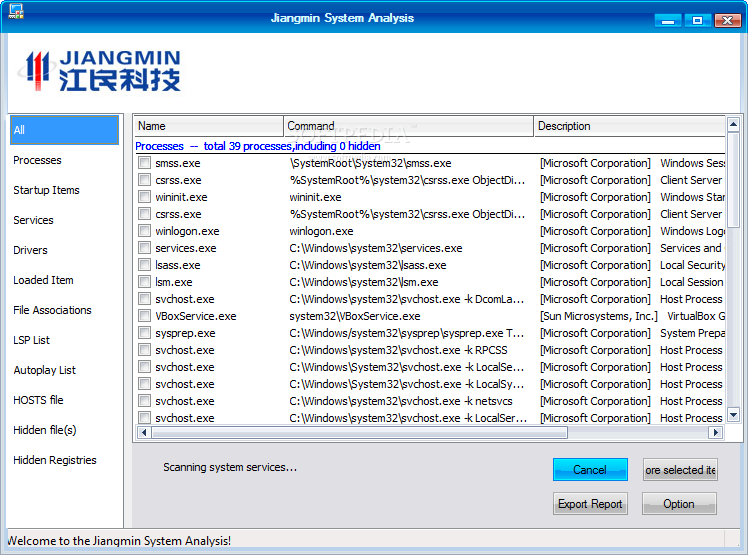Click the C:\Windows\system32\services.exe command text
748x555 pixels.
[375, 248]
